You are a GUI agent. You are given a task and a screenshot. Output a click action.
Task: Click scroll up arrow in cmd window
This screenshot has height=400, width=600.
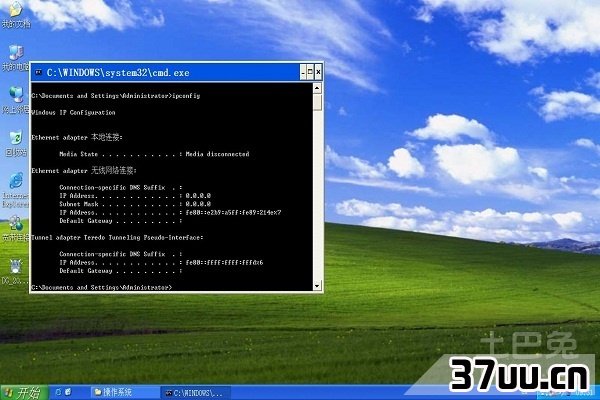coord(317,88)
